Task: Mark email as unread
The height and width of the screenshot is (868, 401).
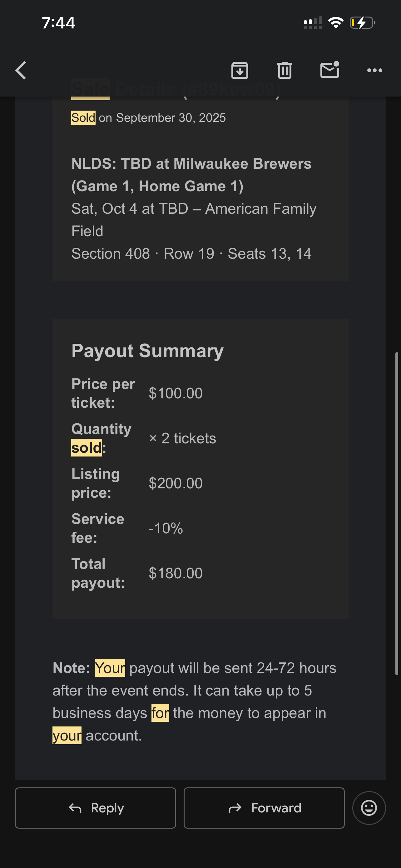Action: coord(329,70)
